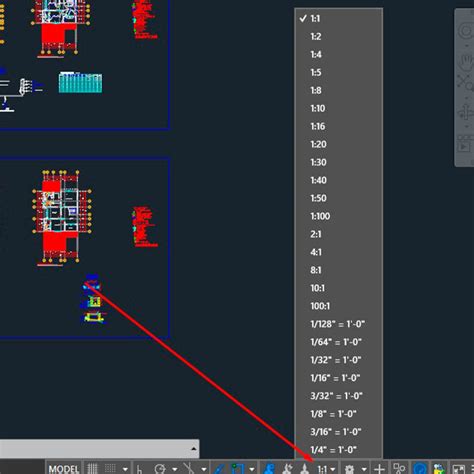Image resolution: width=474 pixels, height=474 pixels.
Task: Open the navigation wheel tool
Action: click(x=466, y=31)
